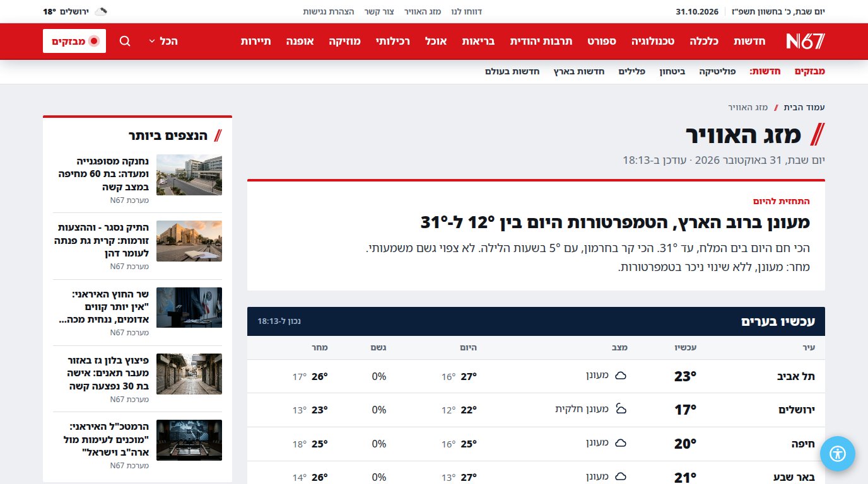This screenshot has width=868, height=484.
Task: Click the cloud icon in the Haifa row
Action: point(621,443)
